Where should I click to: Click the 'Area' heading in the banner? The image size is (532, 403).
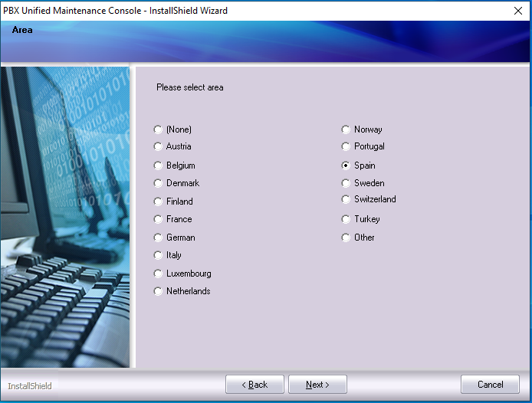click(x=22, y=30)
